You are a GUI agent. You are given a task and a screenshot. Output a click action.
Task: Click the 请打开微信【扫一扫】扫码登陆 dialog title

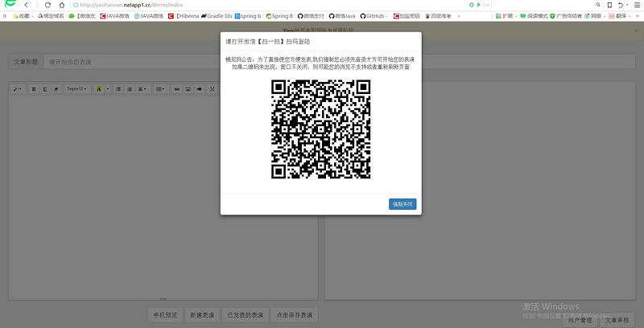coord(267,42)
